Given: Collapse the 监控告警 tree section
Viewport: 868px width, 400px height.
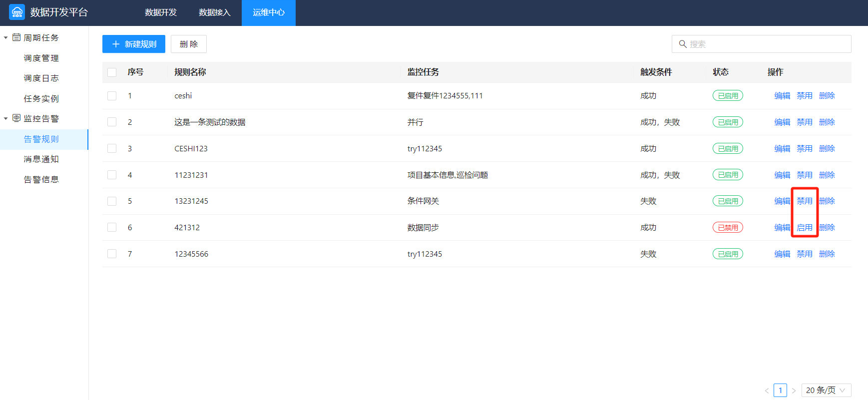Looking at the screenshot, I should click(x=6, y=119).
